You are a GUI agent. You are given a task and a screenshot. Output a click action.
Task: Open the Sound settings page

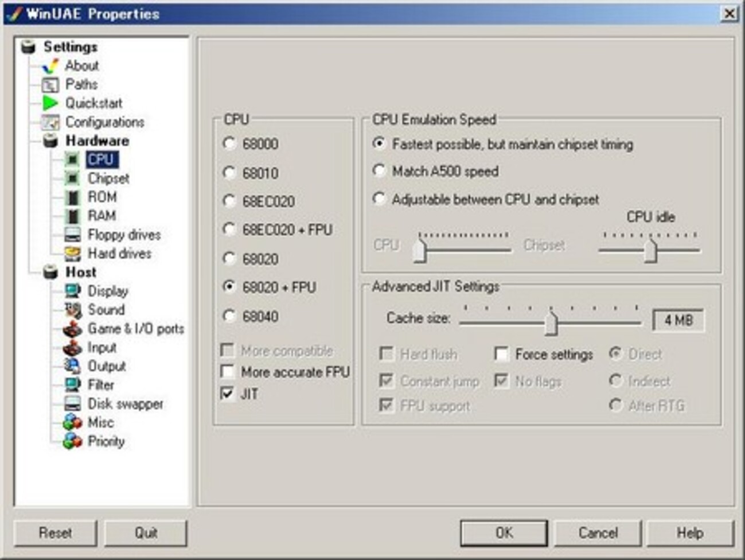[x=106, y=310]
